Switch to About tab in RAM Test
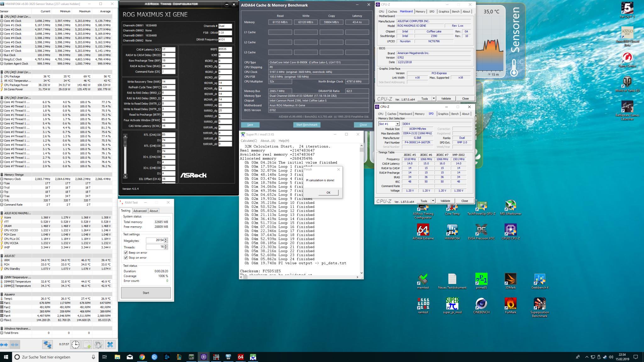This screenshot has height=362, width=644. tap(153, 211)
